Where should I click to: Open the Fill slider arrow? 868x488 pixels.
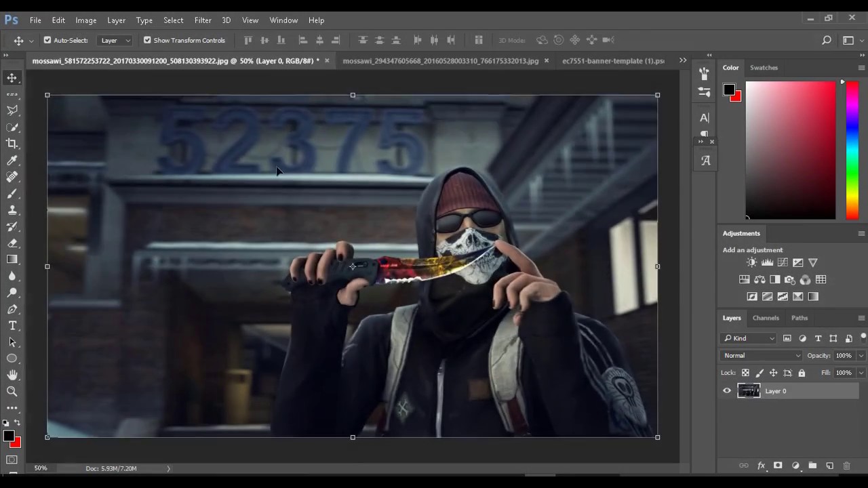[x=861, y=373]
